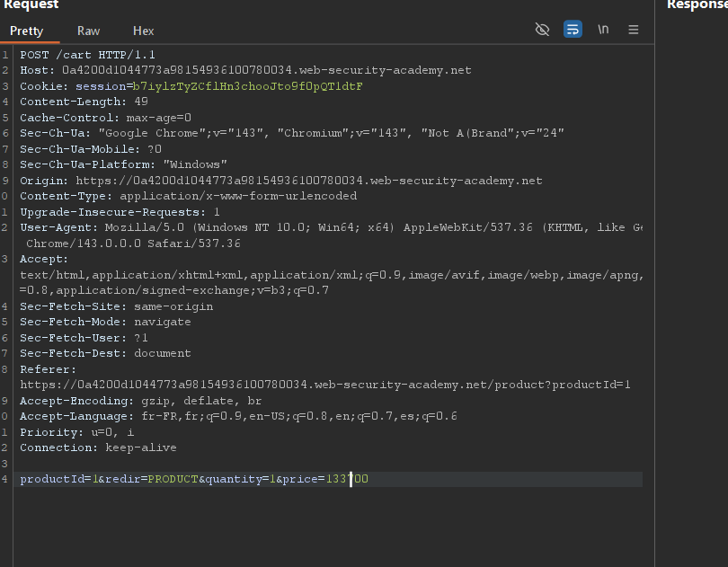Toggle the \n non-printable characters button

[603, 30]
